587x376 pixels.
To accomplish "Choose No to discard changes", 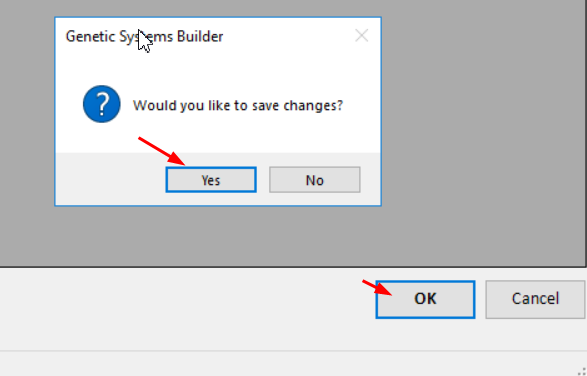I will (x=315, y=180).
